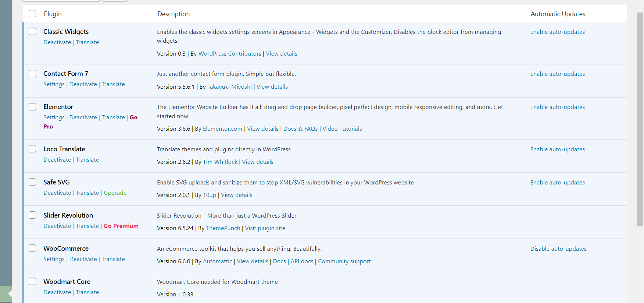
Task: View details for Elementor
Action: coord(263,129)
